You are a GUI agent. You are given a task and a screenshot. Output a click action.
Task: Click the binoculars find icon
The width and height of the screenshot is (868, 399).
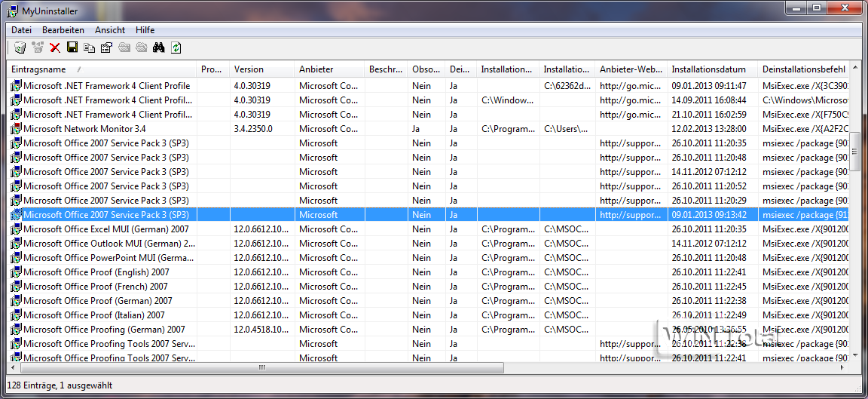159,48
